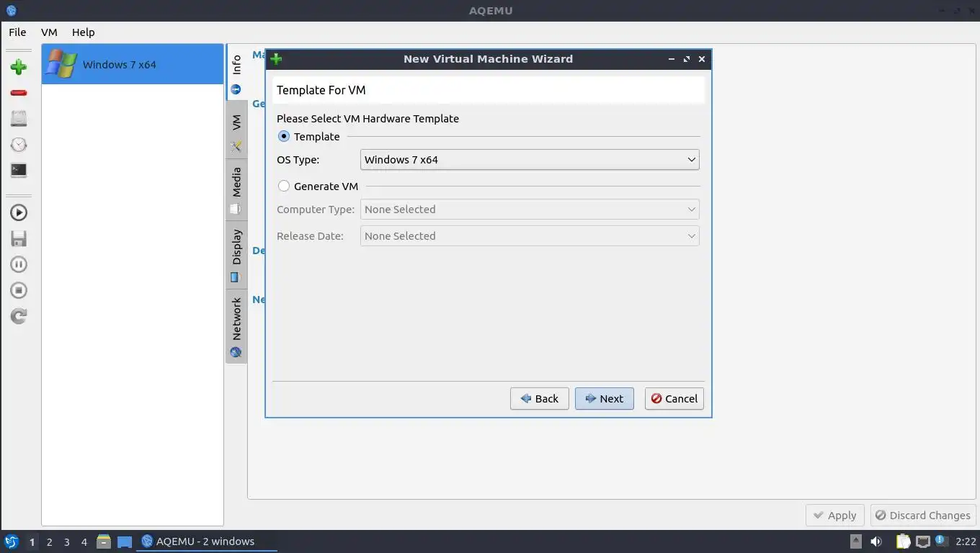This screenshot has width=980, height=553.
Task: Click the Template For VM heading
Action: point(321,90)
